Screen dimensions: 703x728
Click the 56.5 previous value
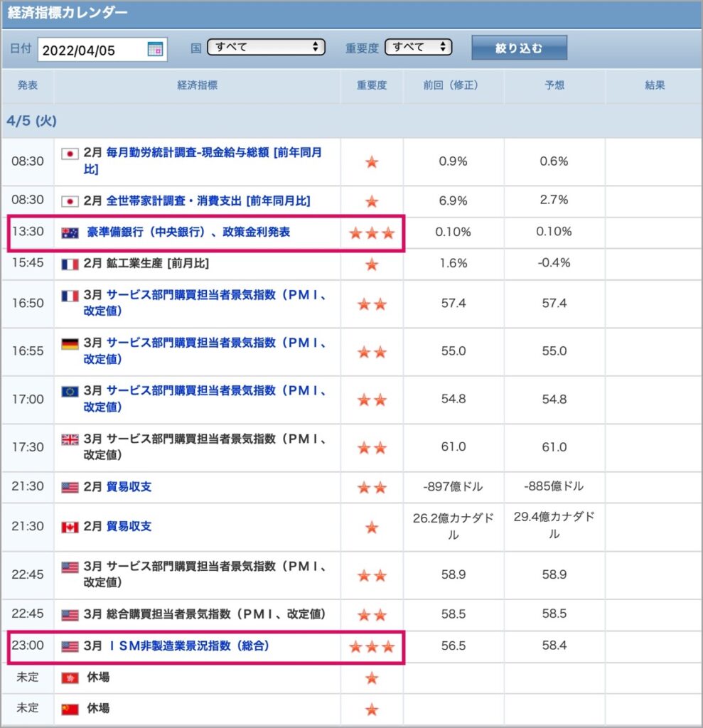(454, 646)
